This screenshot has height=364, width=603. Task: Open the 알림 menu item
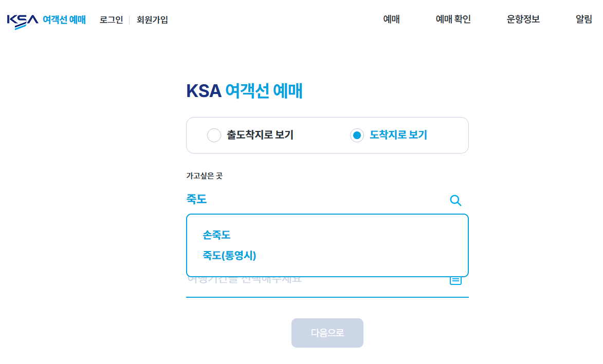[583, 19]
